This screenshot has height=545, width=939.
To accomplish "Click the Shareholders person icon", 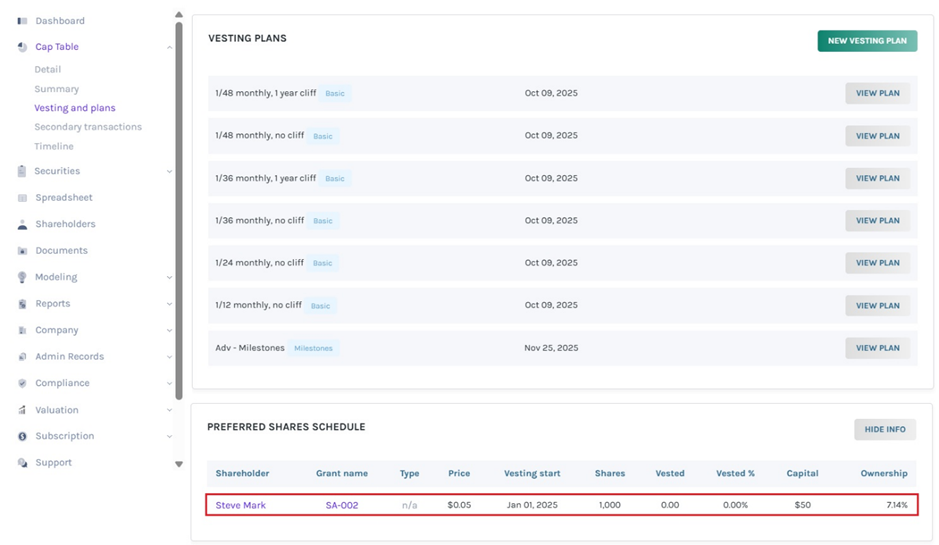I will (x=22, y=225).
